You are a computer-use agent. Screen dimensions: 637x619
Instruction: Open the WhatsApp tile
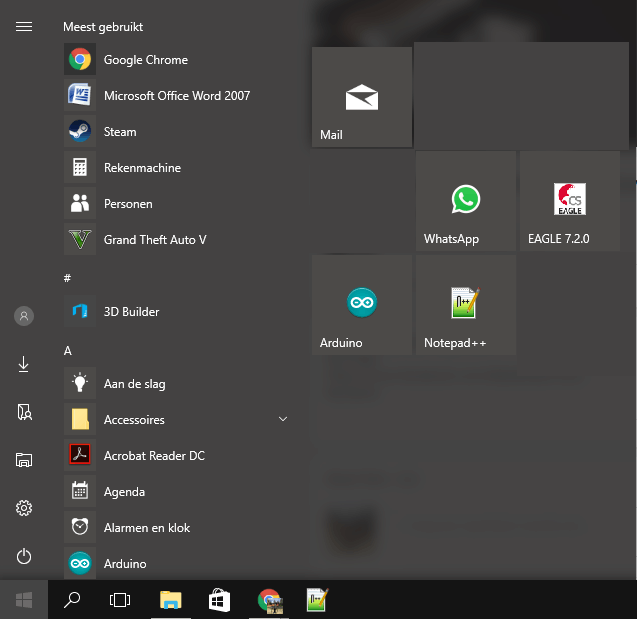[x=466, y=201]
